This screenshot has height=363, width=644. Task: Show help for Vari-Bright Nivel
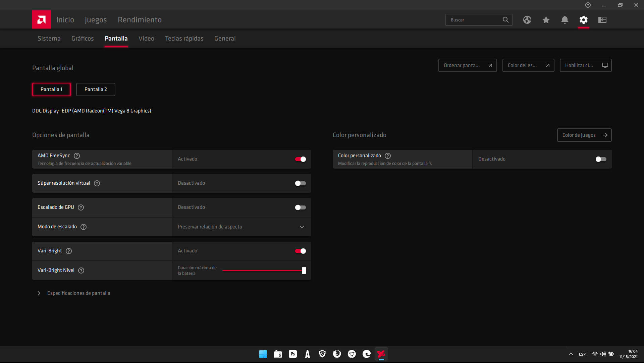pyautogui.click(x=81, y=270)
